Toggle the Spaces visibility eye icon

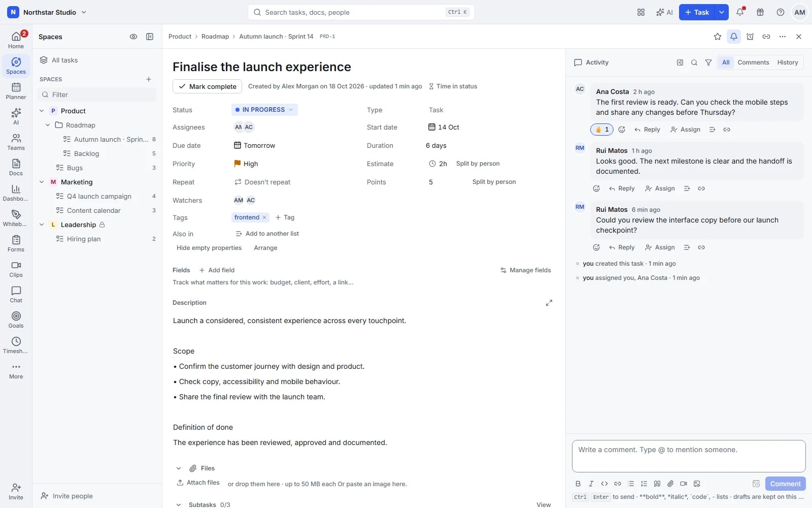[x=133, y=37]
